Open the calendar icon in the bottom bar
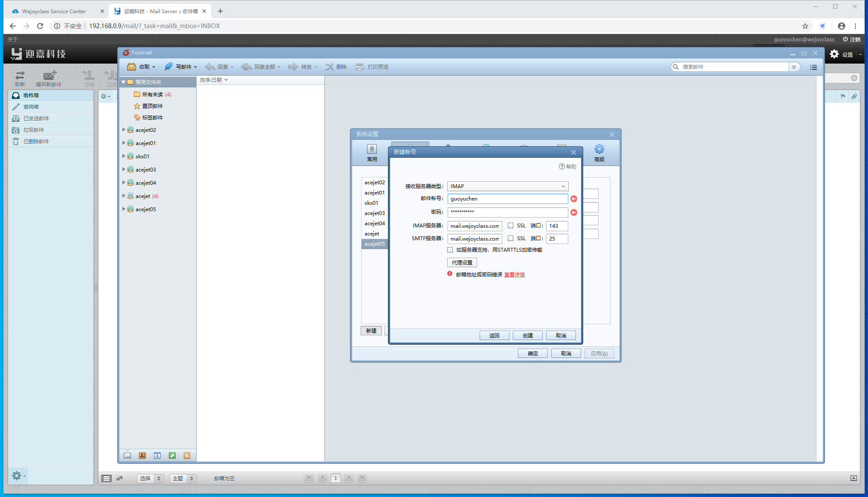The image size is (868, 497). pyautogui.click(x=157, y=456)
